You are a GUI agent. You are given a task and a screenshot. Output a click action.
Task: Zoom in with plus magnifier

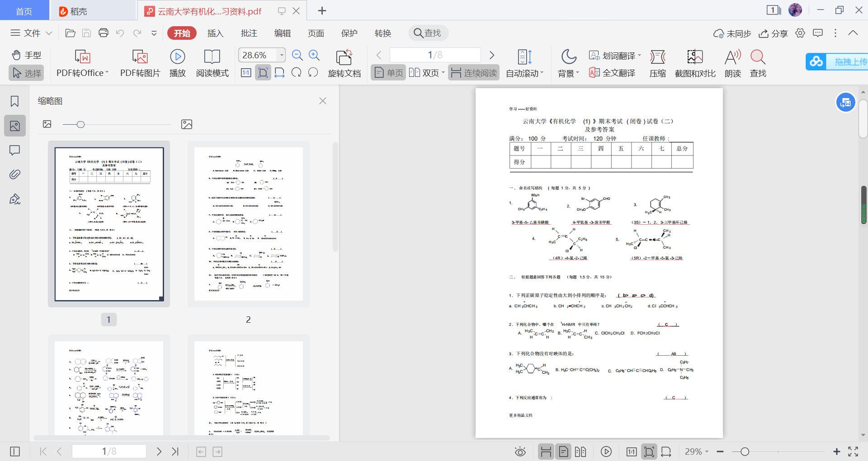[x=314, y=55]
